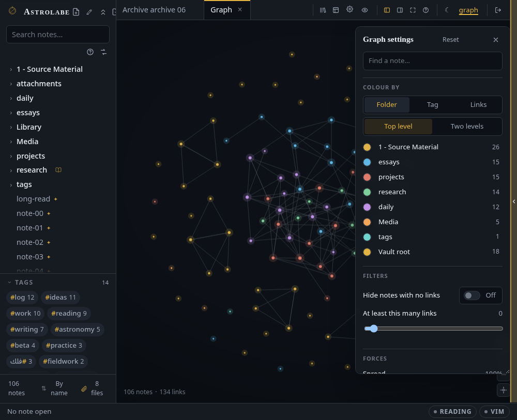Click the Find a note field
The height and width of the screenshot is (420, 517).
[x=432, y=61]
